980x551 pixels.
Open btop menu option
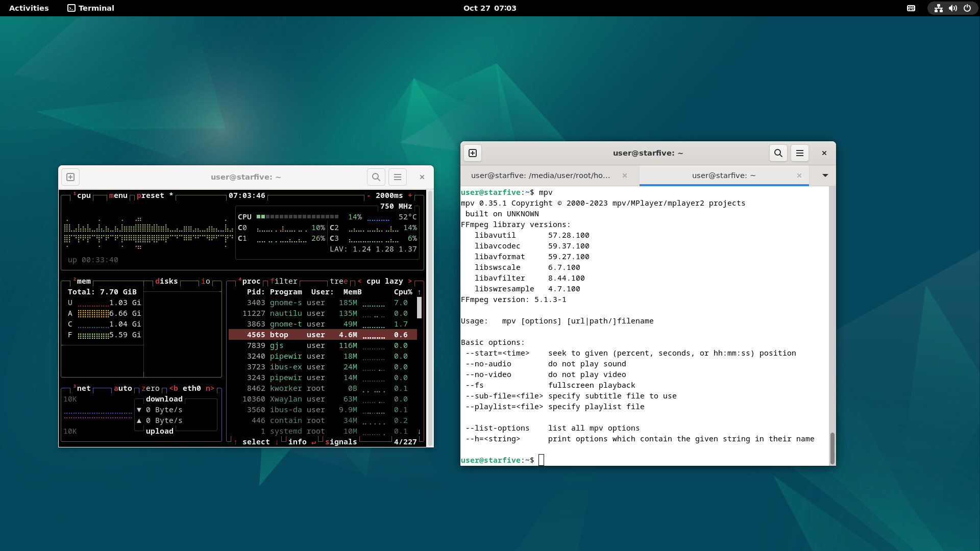click(118, 195)
